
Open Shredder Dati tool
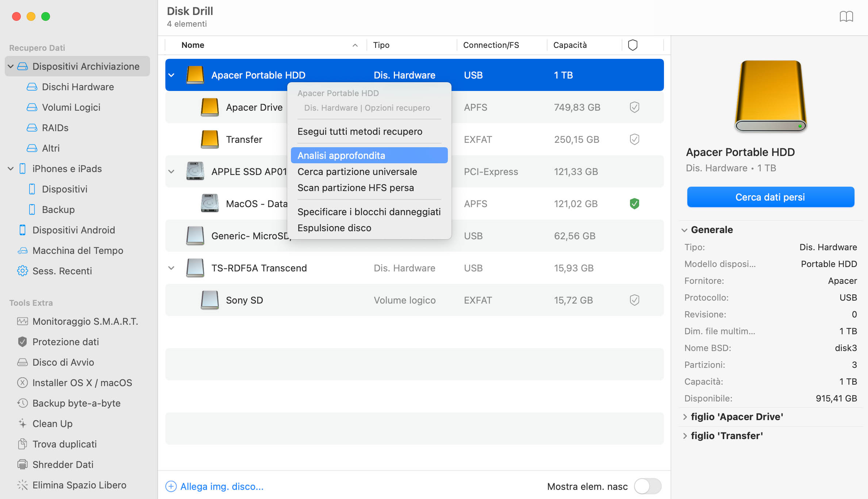(x=63, y=465)
